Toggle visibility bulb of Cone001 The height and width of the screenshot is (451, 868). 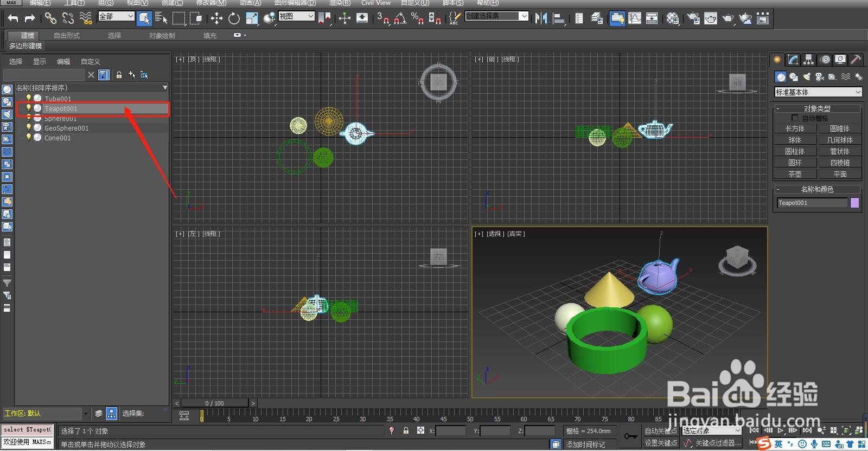tap(29, 138)
